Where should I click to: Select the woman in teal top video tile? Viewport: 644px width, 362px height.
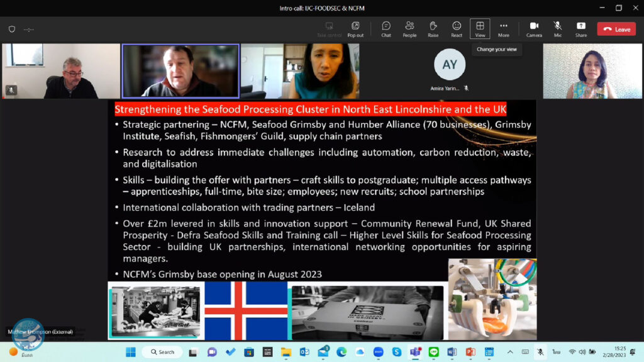[300, 71]
